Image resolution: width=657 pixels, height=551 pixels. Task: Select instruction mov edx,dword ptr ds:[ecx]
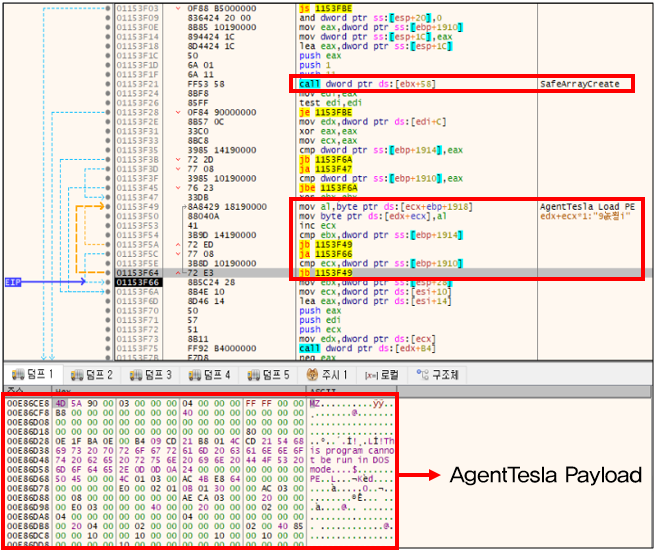[x=367, y=339]
